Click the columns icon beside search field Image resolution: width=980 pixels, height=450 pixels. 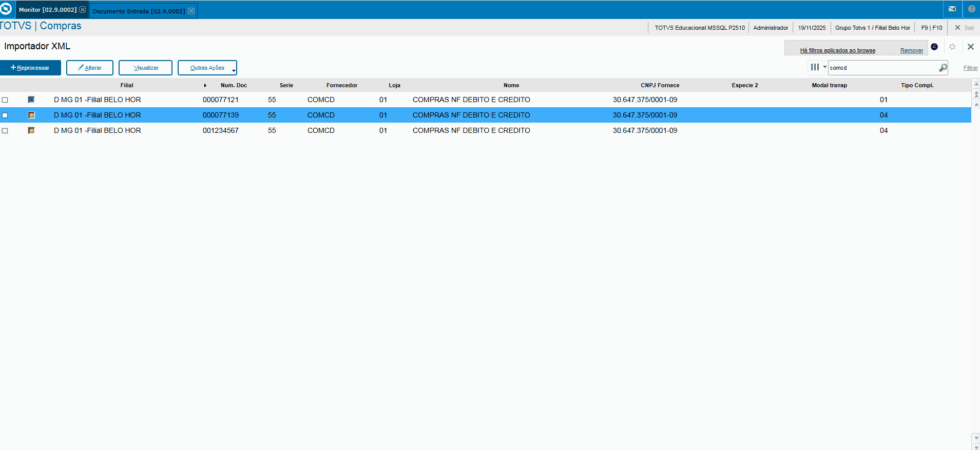point(815,67)
